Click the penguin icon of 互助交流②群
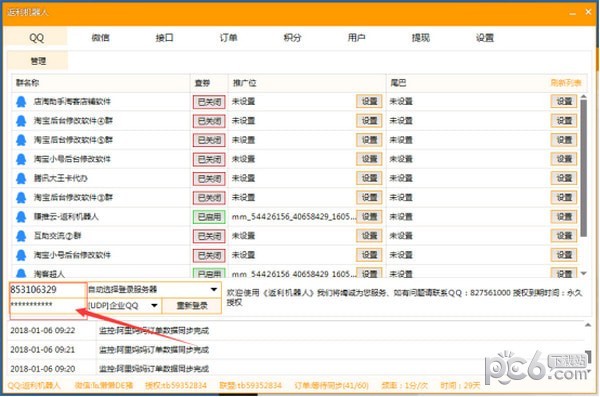Screen dimensions: 600x397 pyautogui.click(x=21, y=236)
